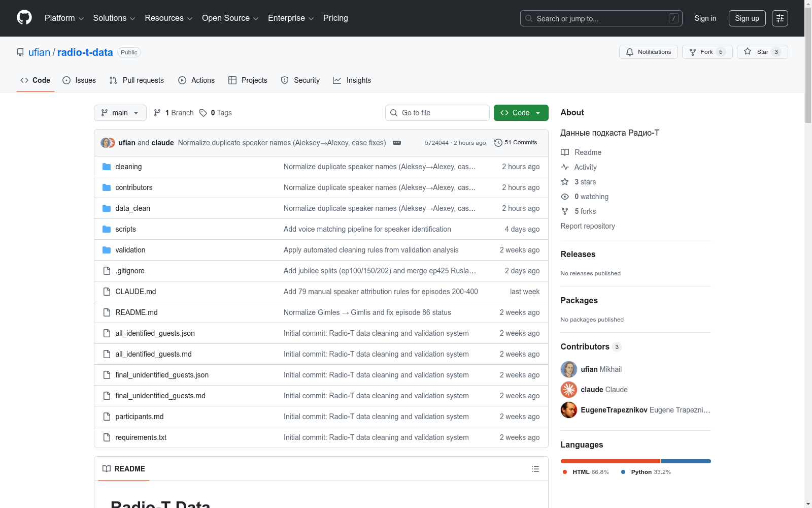Click the Notifications button
The width and height of the screenshot is (812, 508).
649,52
